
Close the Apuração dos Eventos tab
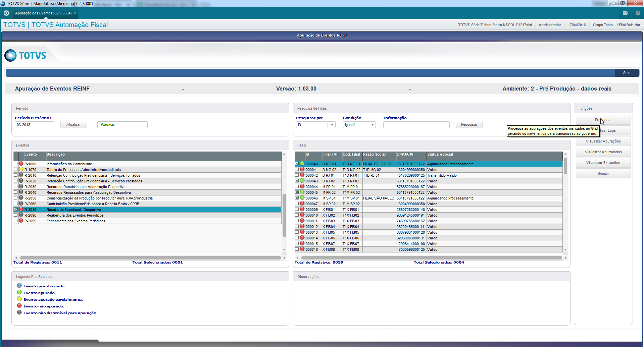tap(75, 13)
